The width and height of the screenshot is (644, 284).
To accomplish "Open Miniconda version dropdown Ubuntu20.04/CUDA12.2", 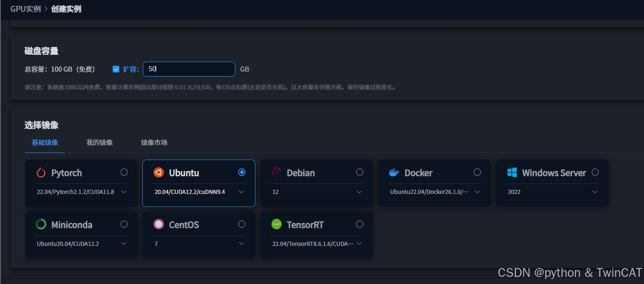I will coord(81,244).
